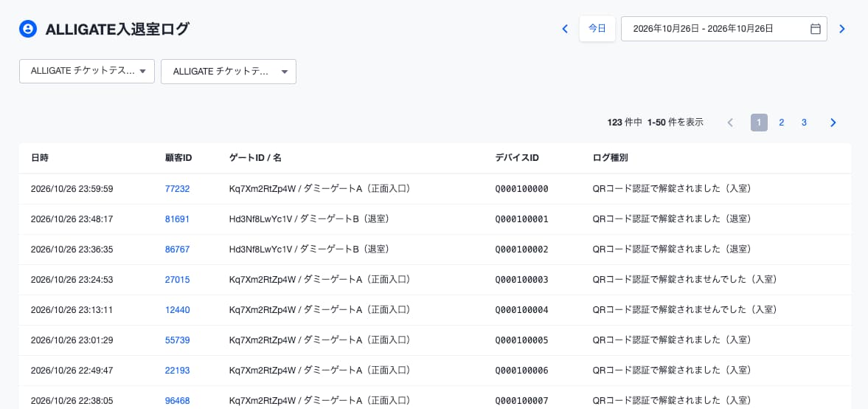The width and height of the screenshot is (868, 409).
Task: Select timestamp 2026/10/26 23:13:11
Action: tap(72, 310)
